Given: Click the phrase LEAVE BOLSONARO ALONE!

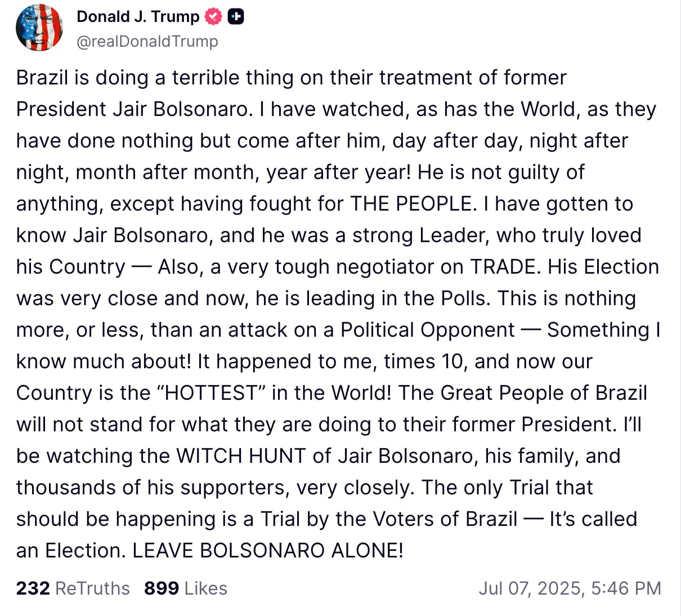Looking at the screenshot, I should coord(268,550).
